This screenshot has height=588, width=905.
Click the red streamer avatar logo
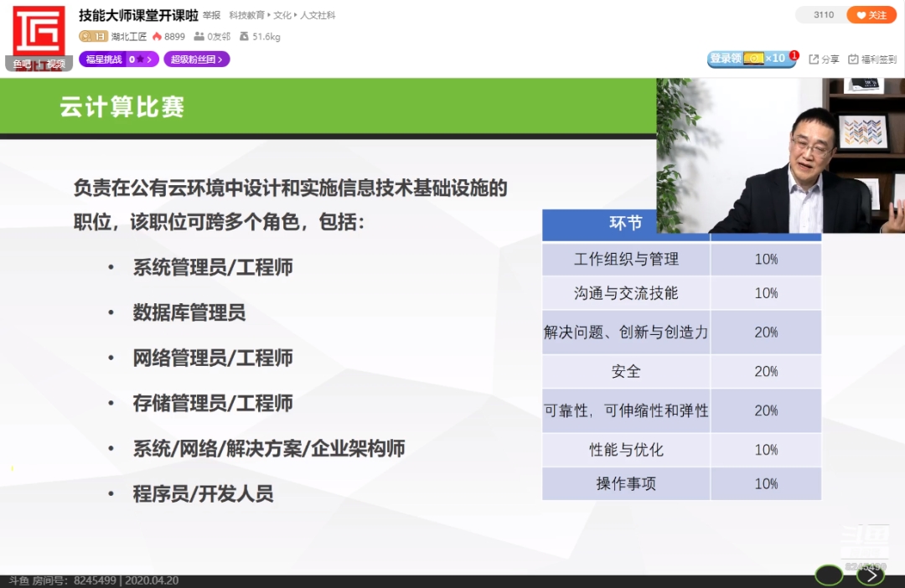click(39, 35)
